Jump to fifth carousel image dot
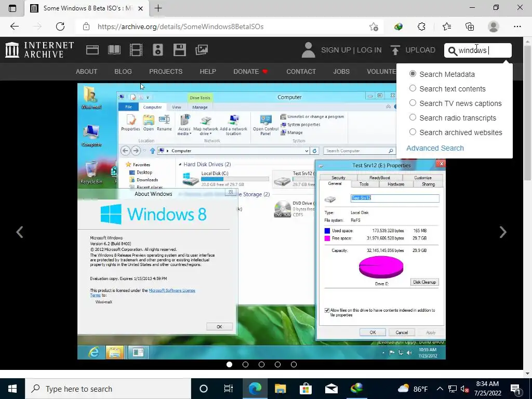 (x=294, y=364)
